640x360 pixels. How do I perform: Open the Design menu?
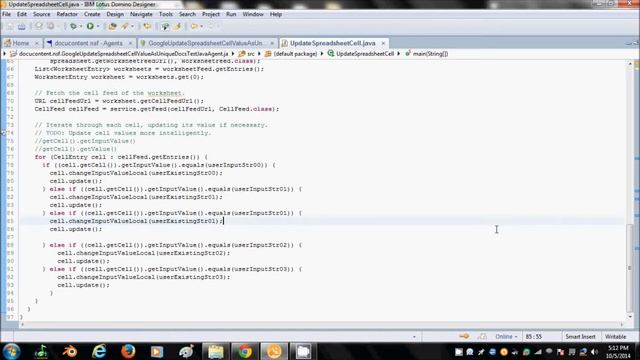pos(115,14)
